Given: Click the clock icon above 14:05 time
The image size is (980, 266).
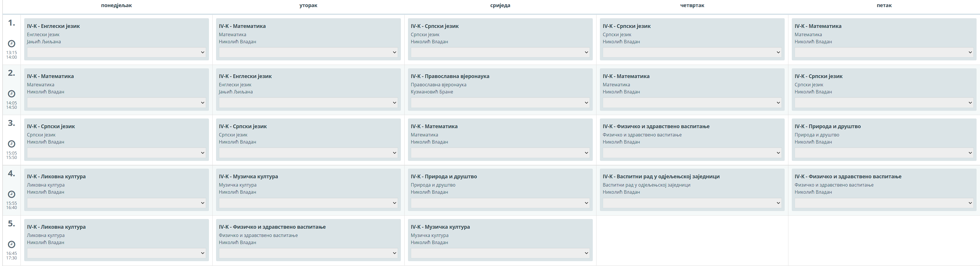Looking at the screenshot, I should coord(12,94).
